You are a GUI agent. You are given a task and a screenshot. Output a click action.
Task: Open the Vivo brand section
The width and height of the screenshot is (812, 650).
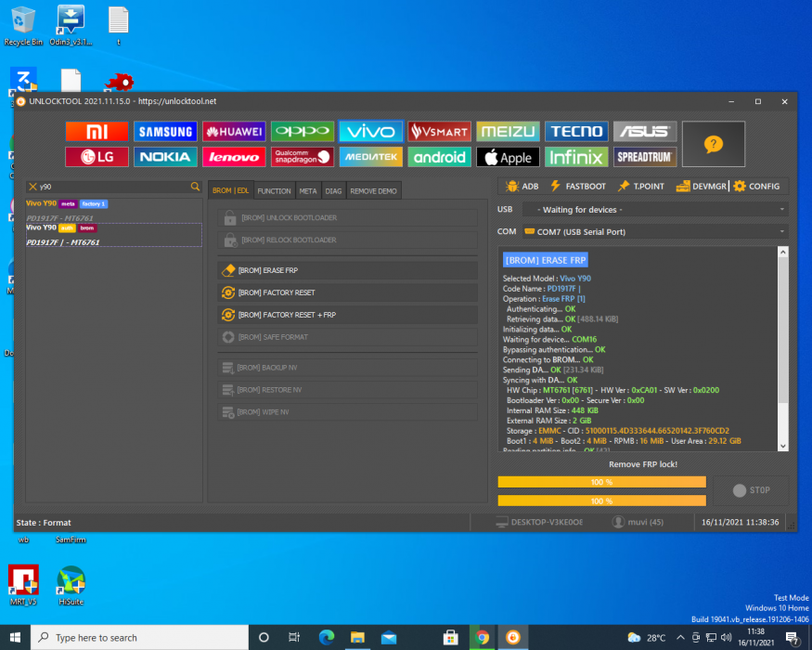(371, 132)
